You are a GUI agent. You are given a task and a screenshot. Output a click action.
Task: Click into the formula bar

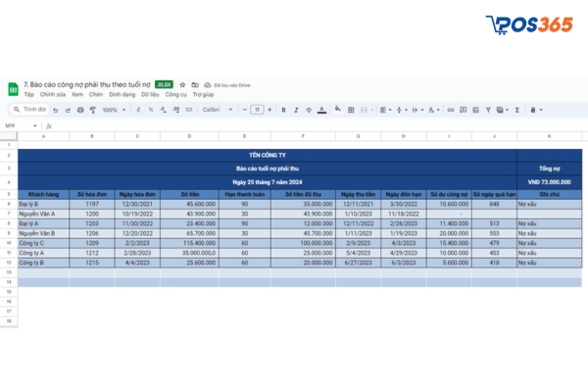click(318, 126)
